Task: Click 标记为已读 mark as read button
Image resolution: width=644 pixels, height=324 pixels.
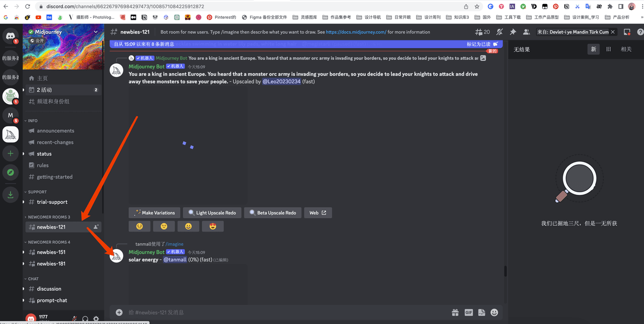Action: [482, 44]
